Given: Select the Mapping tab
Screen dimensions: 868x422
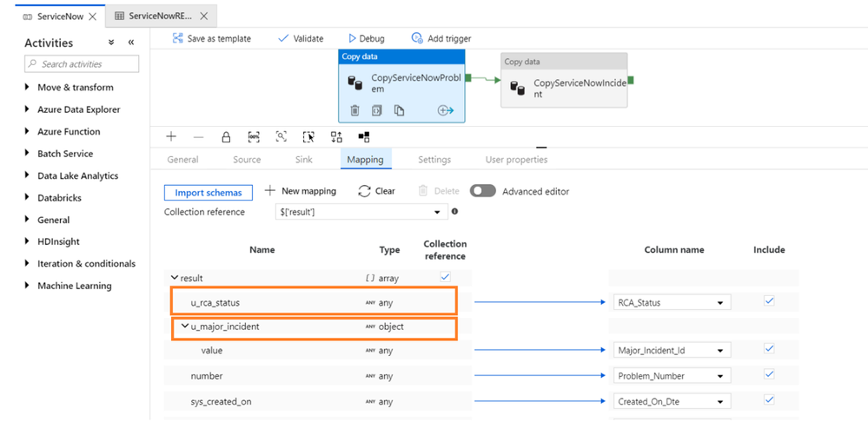Looking at the screenshot, I should click(365, 159).
